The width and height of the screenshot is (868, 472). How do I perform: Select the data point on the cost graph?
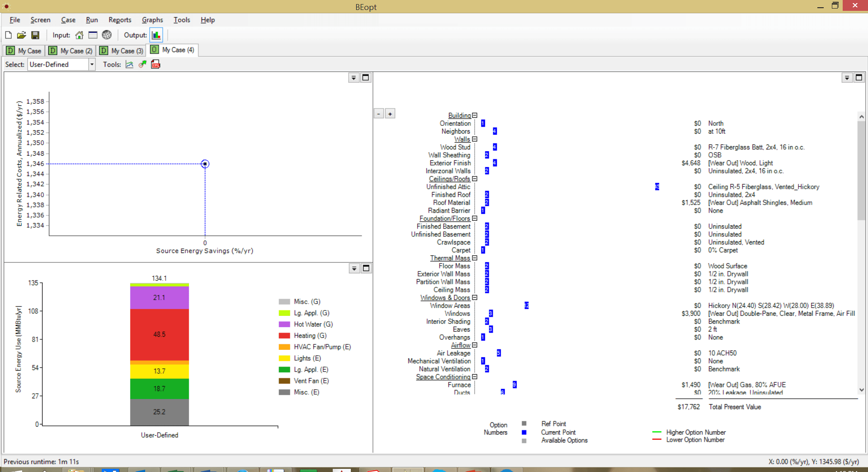click(x=205, y=164)
